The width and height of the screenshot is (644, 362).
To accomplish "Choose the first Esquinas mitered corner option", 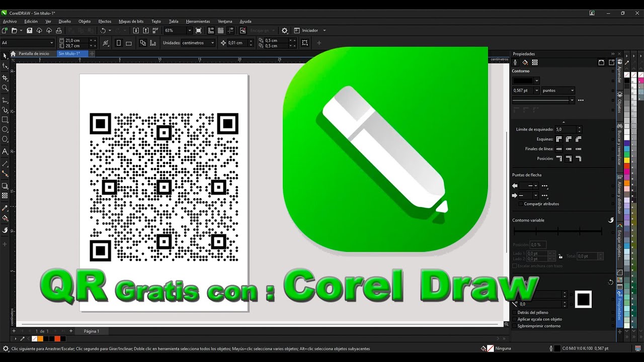I will [x=559, y=139].
